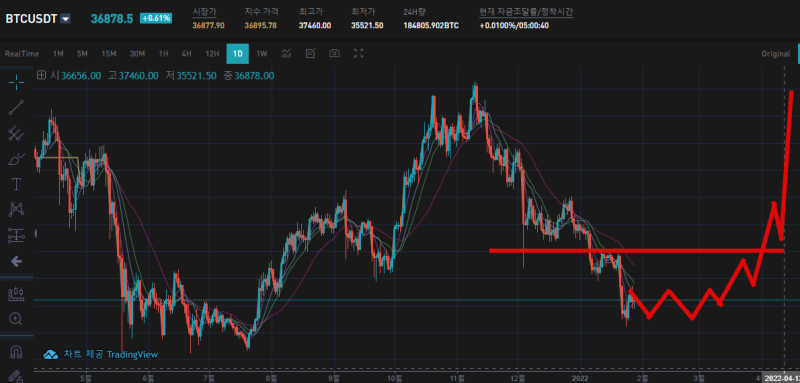The width and height of the screenshot is (800, 383).
Task: Click the 2022-04 date cursor label
Action: [x=782, y=378]
